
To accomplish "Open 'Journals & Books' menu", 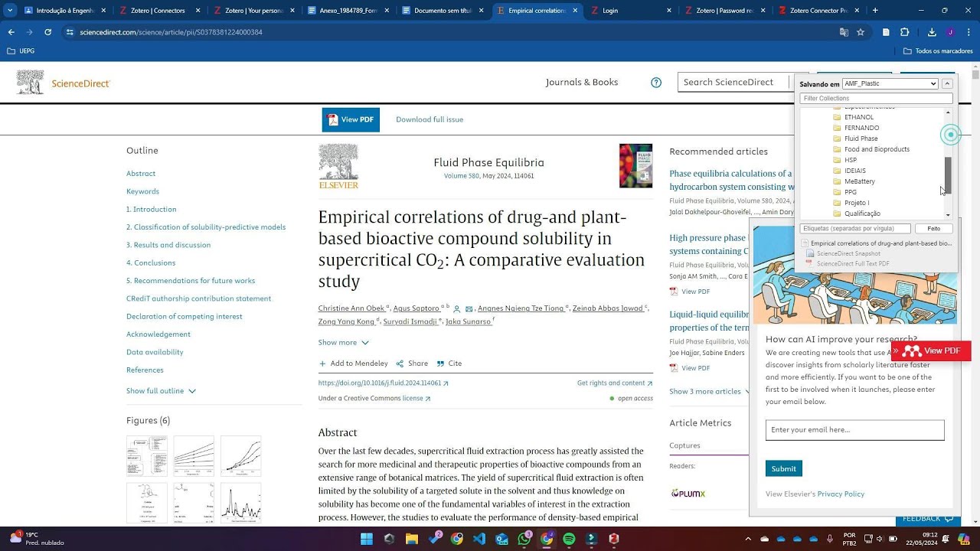I will pyautogui.click(x=582, y=83).
